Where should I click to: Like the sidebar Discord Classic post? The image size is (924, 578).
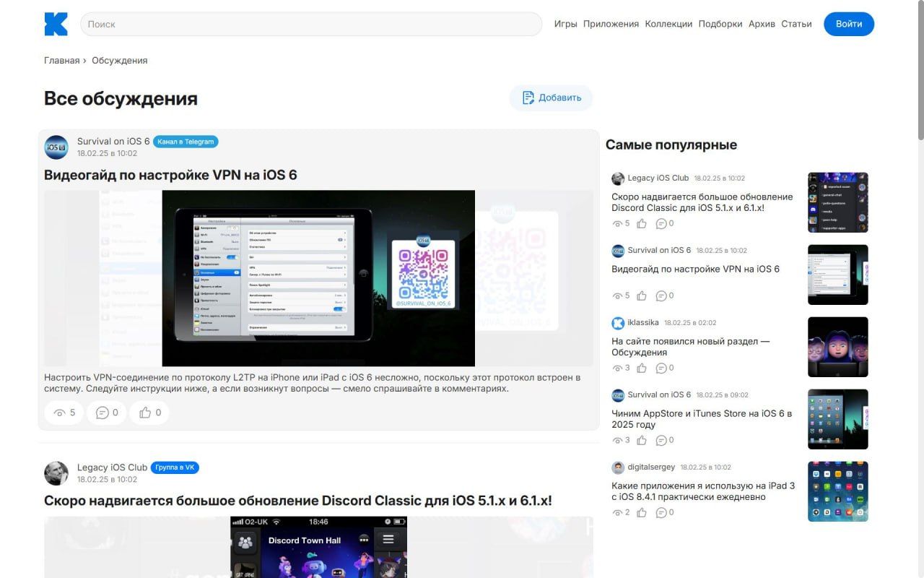pyautogui.click(x=642, y=224)
